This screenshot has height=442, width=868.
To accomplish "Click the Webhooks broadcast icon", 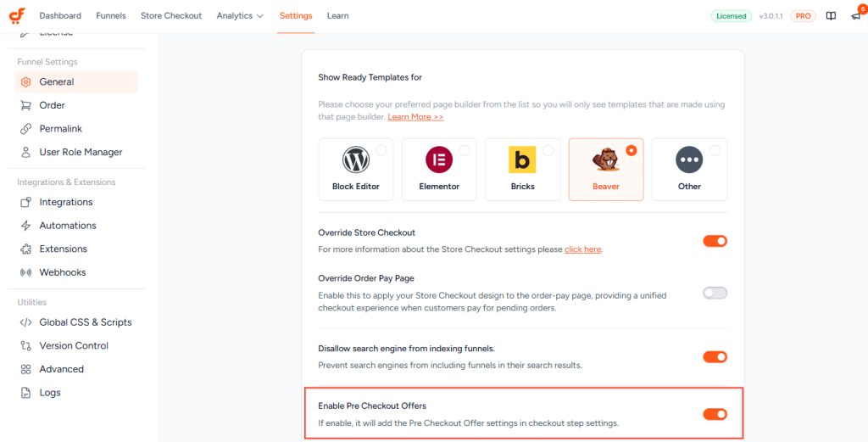I will [25, 272].
